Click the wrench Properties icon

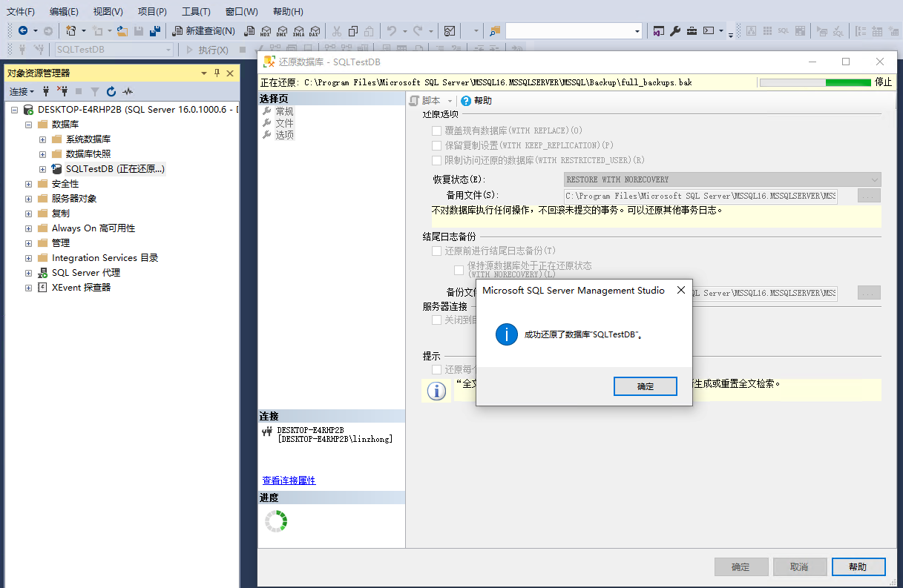(675, 30)
